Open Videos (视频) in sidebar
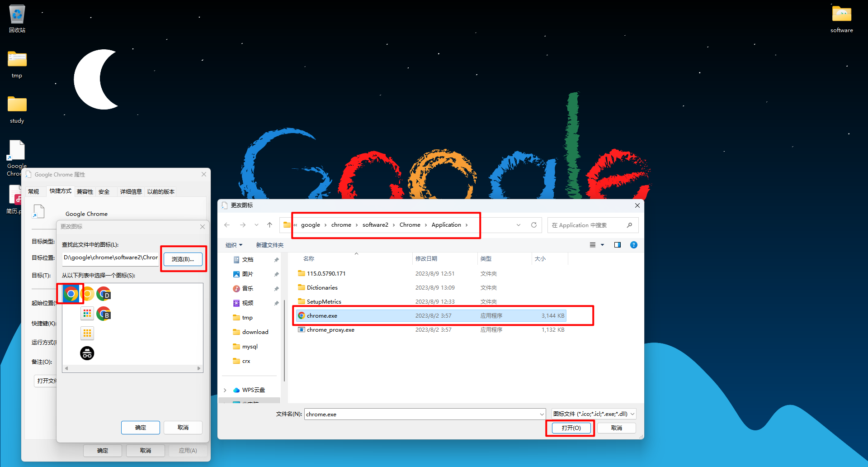The width and height of the screenshot is (868, 467). (248, 303)
